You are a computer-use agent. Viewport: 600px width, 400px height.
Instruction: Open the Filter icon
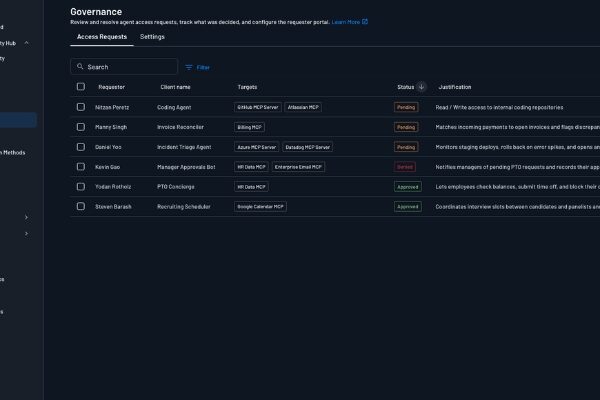(x=189, y=67)
